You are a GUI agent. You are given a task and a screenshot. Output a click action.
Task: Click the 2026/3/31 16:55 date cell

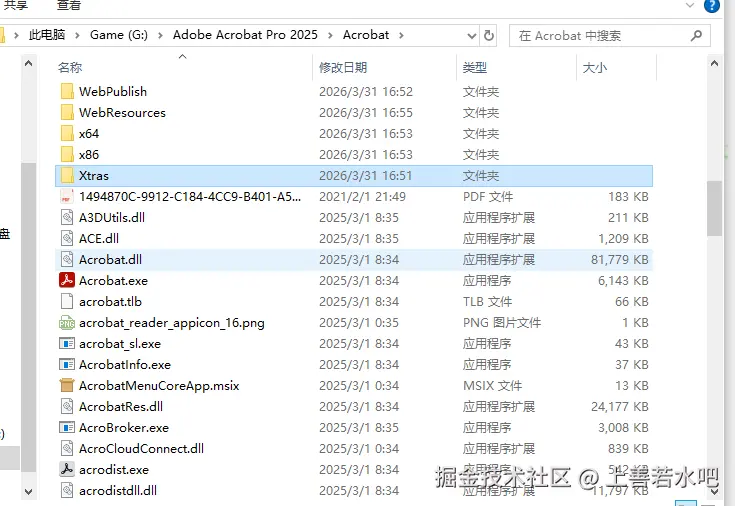pyautogui.click(x=366, y=113)
